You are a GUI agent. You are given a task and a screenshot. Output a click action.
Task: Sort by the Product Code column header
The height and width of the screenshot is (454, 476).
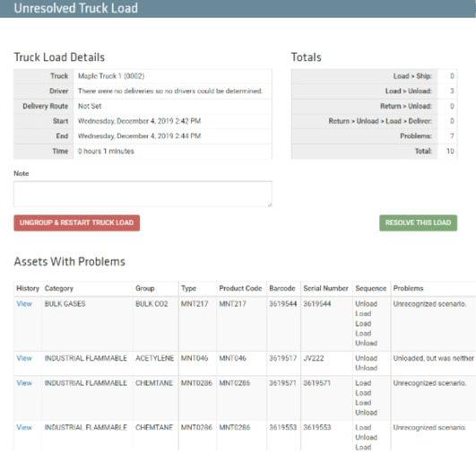tap(240, 288)
